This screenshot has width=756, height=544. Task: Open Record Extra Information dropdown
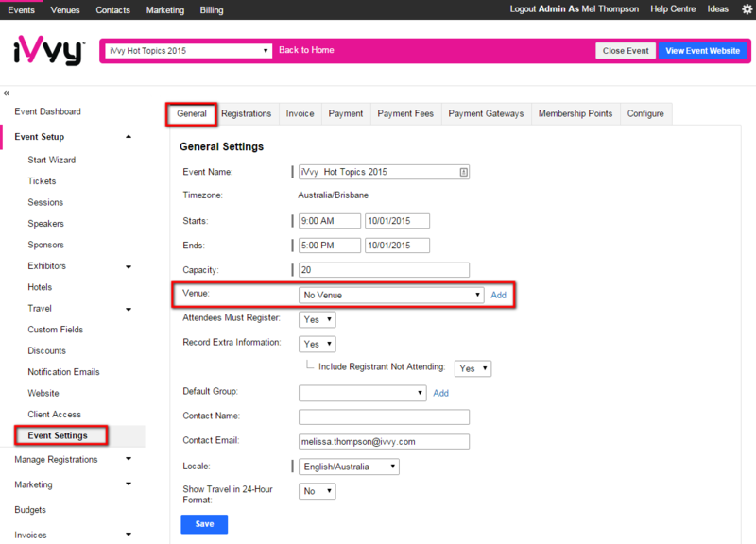(317, 344)
